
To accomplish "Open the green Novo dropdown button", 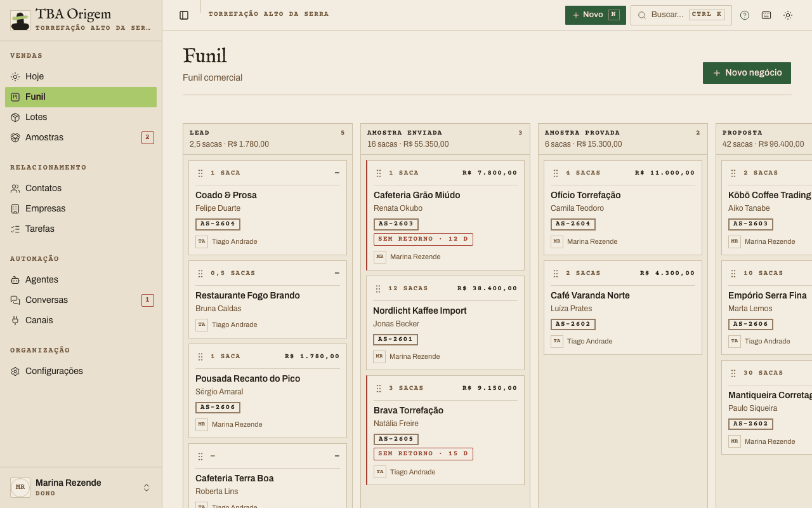I will pos(596,15).
